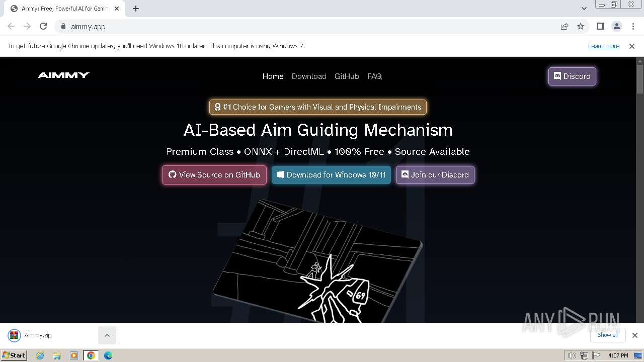
Task: Click the page vertical scrollbar thumb
Action: [640, 79]
